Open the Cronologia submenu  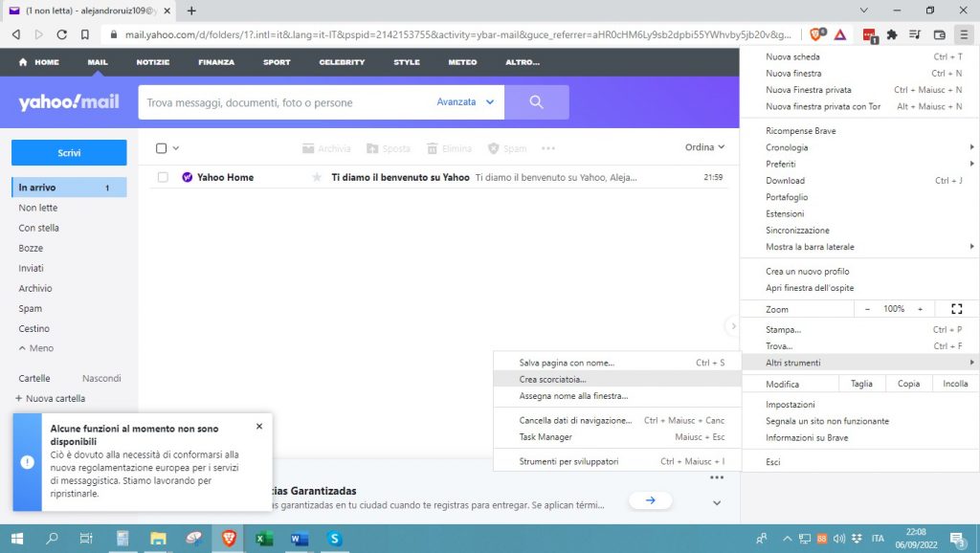[x=787, y=147]
